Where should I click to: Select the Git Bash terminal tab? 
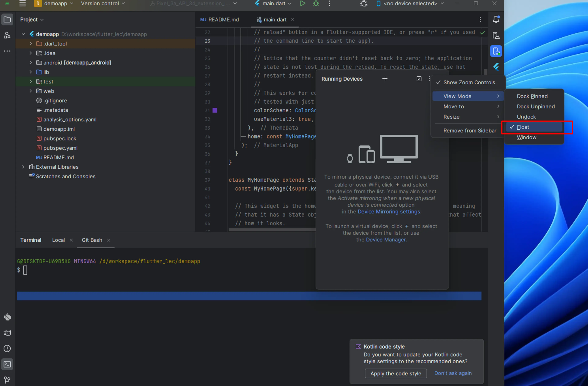[x=92, y=240]
